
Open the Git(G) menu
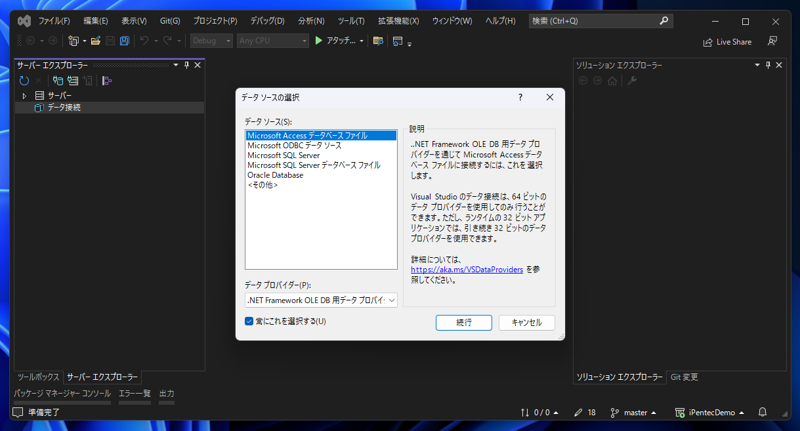click(x=170, y=21)
